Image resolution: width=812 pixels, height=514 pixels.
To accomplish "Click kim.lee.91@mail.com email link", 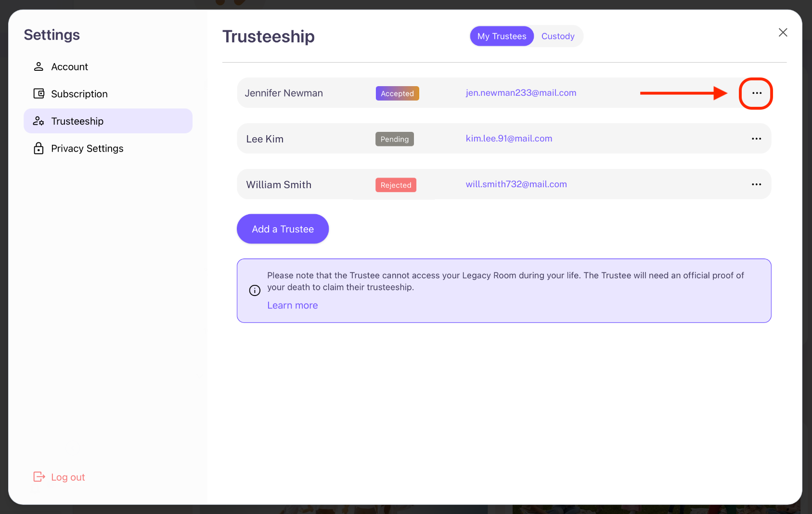I will 509,139.
